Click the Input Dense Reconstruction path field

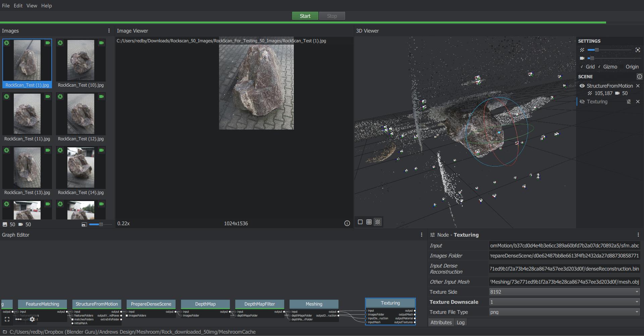565,269
